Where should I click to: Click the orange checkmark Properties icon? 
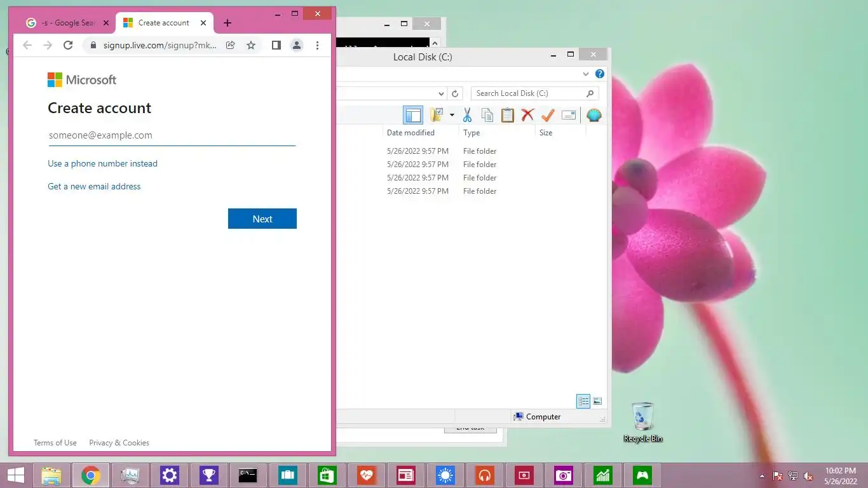[x=548, y=115]
